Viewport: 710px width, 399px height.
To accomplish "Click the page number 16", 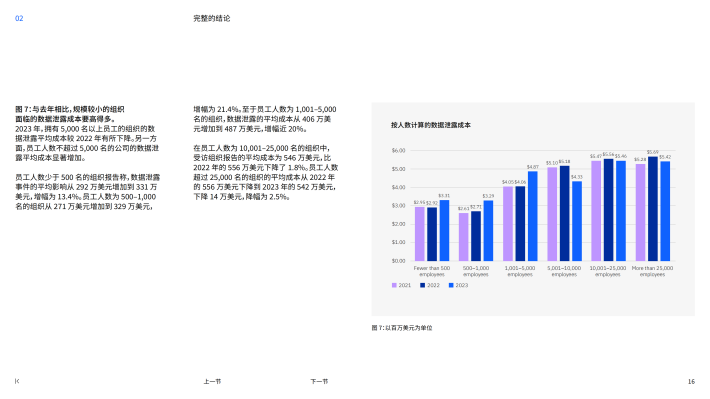I will (x=691, y=381).
